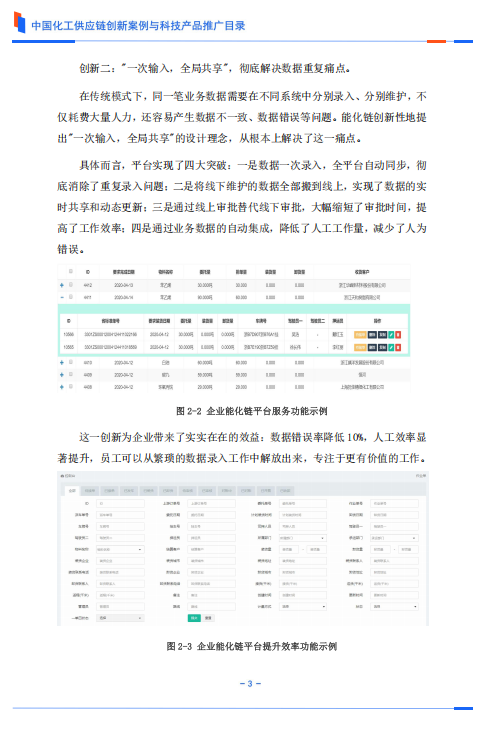498x733 pixels.
Task: Select the last tab in the form's tab strip
Action: point(286,490)
